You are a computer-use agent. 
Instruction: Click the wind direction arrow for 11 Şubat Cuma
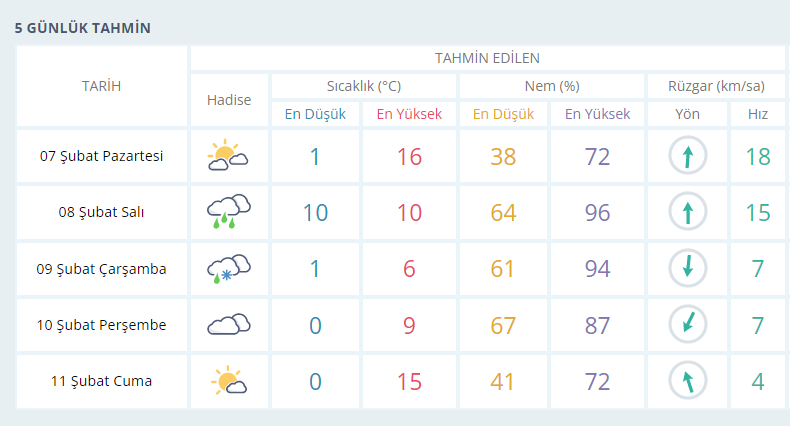[688, 381]
